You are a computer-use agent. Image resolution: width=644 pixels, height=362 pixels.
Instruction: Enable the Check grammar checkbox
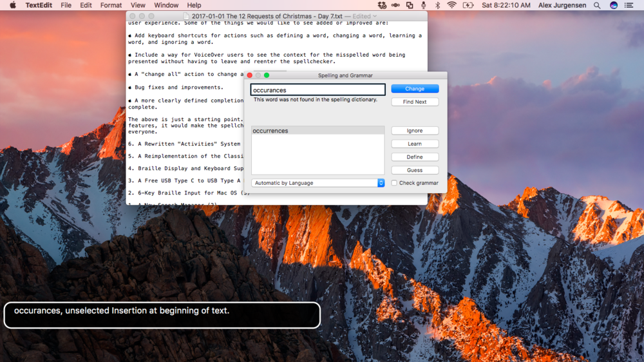pyautogui.click(x=394, y=183)
